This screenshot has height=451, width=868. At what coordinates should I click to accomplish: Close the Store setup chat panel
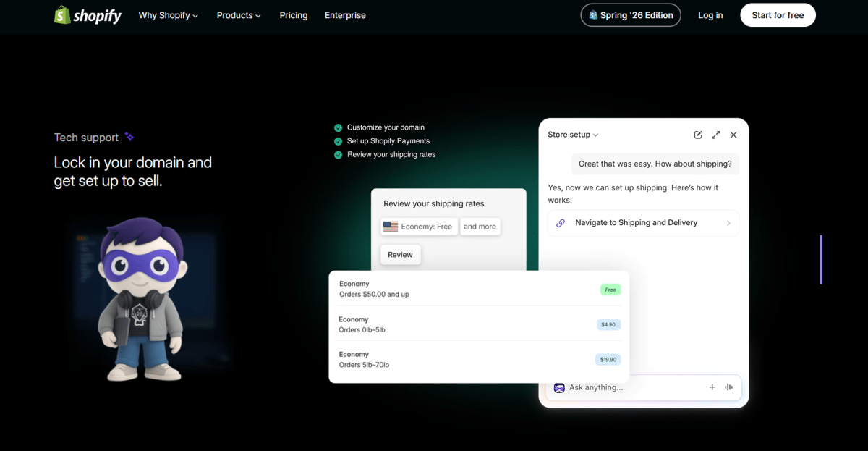coord(733,135)
